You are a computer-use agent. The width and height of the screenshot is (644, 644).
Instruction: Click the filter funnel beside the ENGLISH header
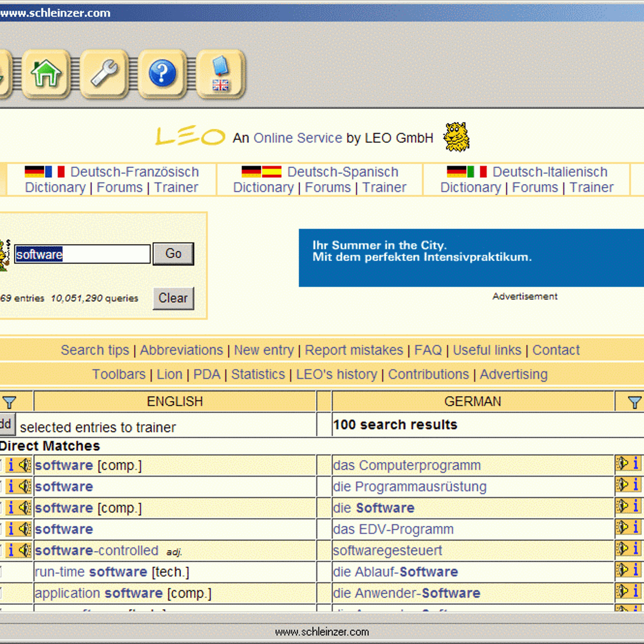point(10,402)
